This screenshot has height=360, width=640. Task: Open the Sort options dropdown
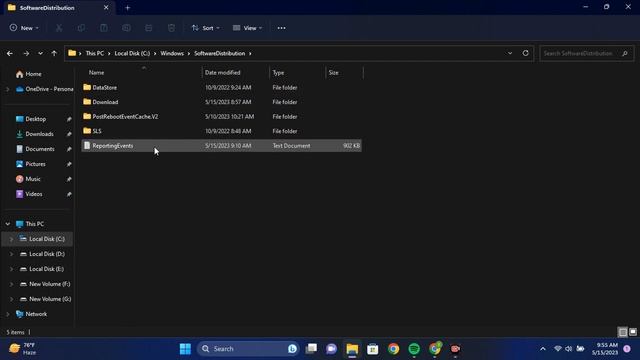206,28
